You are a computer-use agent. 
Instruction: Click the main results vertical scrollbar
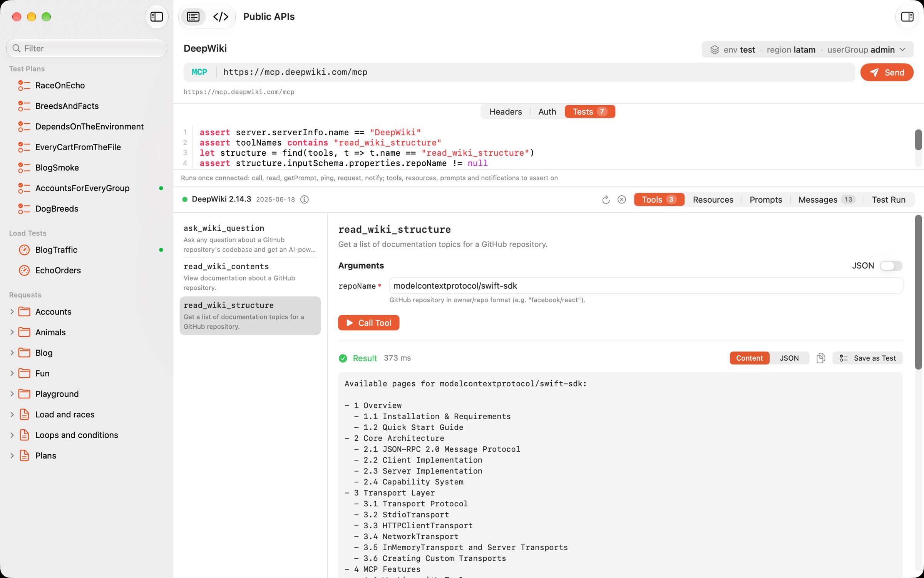918,292
